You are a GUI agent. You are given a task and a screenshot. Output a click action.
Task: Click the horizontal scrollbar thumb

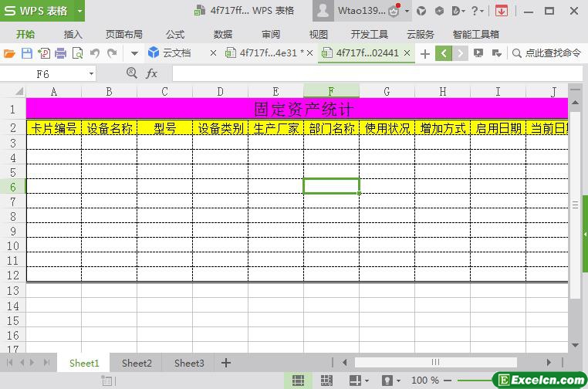(435, 362)
